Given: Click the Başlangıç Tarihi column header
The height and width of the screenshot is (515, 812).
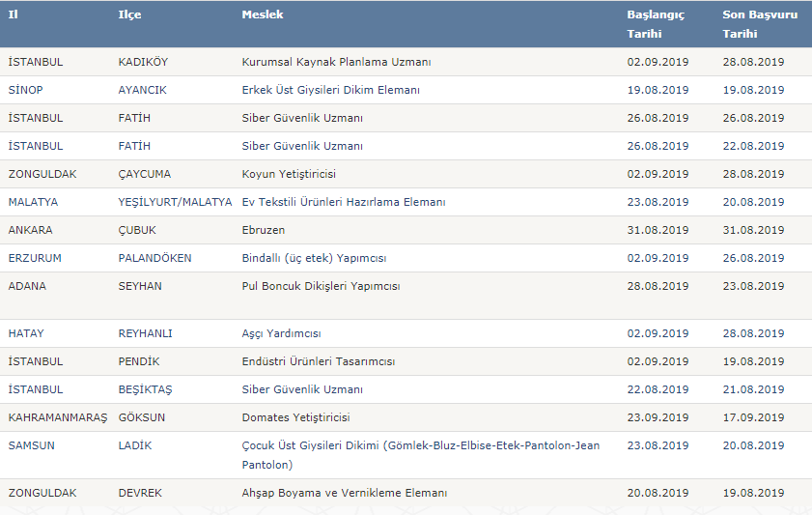Looking at the screenshot, I should click(x=655, y=24).
